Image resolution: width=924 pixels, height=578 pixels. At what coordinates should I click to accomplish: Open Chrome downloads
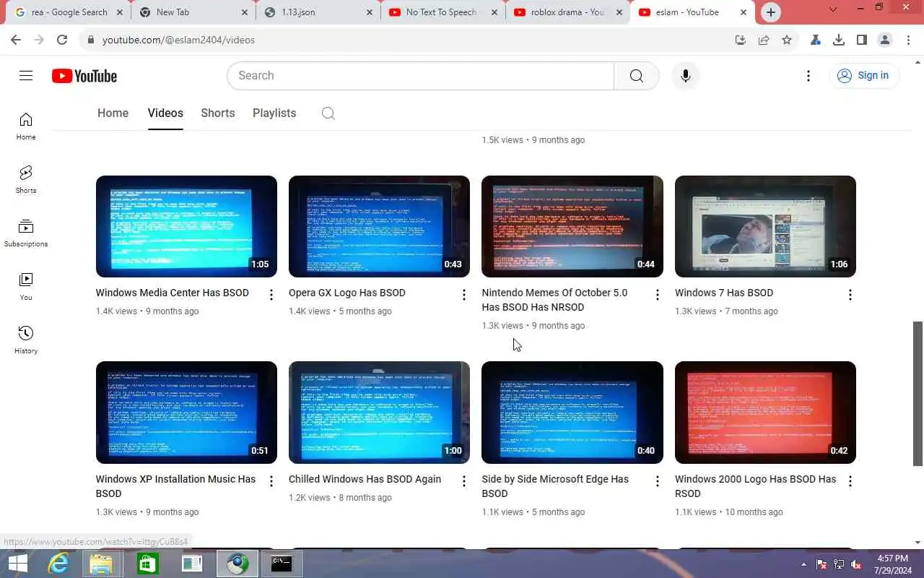[x=839, y=40]
